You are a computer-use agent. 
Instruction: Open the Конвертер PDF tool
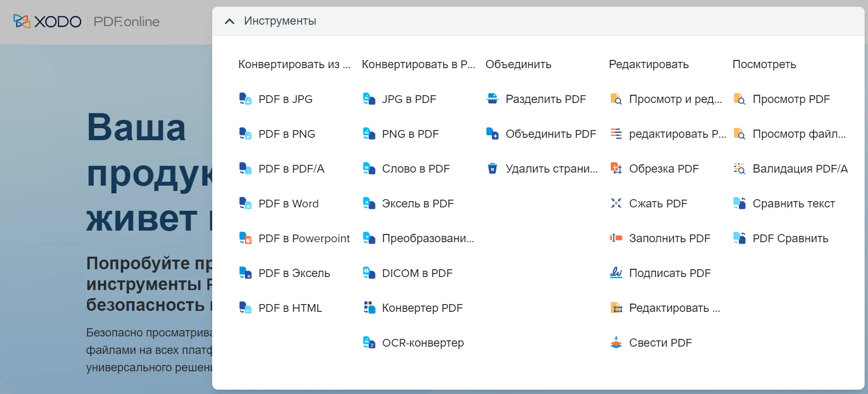point(422,308)
